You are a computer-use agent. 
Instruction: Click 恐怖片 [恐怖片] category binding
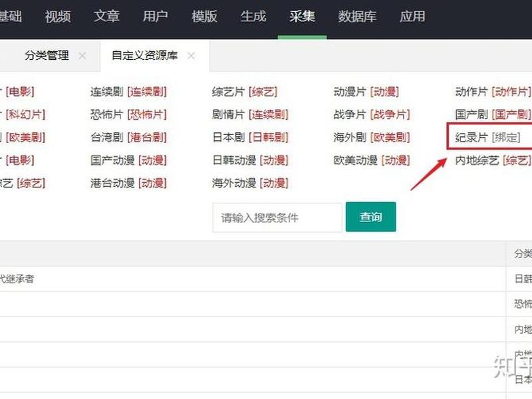tap(128, 114)
